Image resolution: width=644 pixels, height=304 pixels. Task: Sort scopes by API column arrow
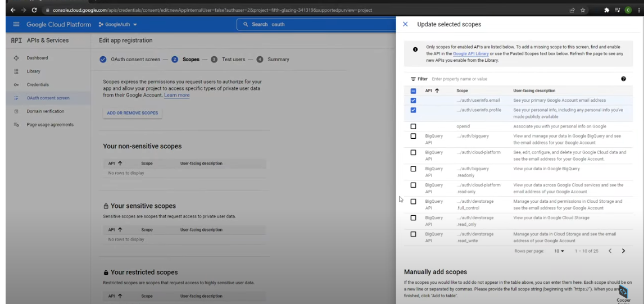[436, 90]
